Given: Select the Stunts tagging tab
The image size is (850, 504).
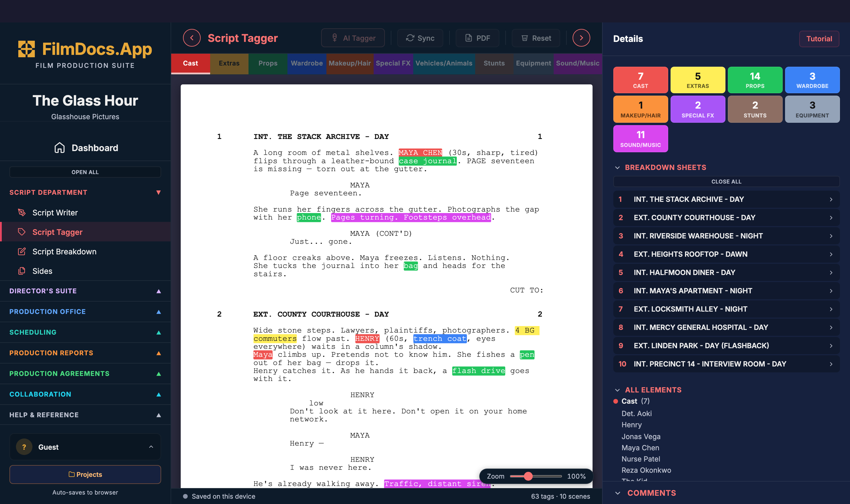Looking at the screenshot, I should [494, 63].
